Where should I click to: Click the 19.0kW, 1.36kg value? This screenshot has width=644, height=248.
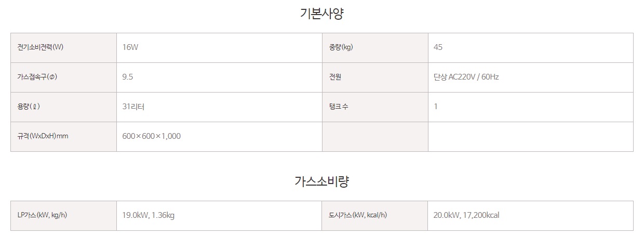tap(149, 215)
